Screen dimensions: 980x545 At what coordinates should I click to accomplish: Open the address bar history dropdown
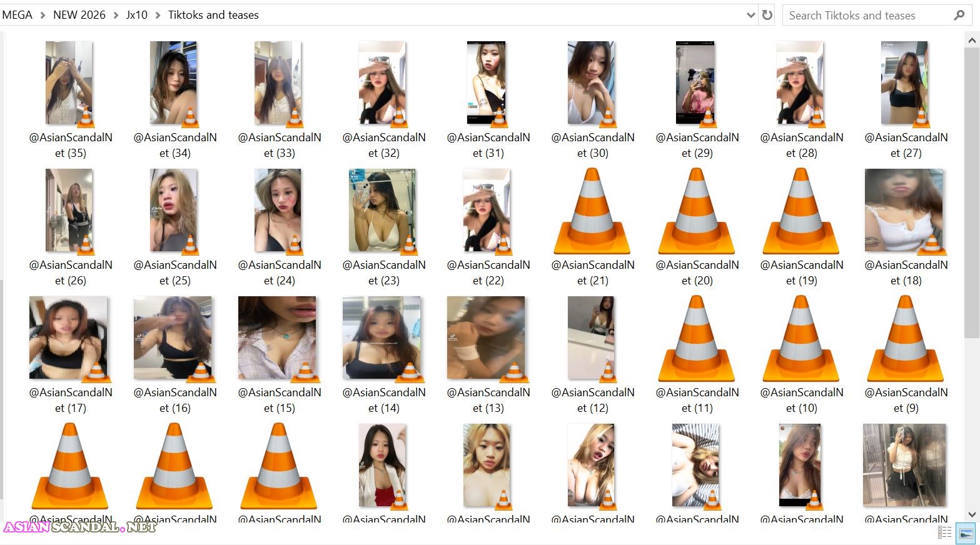[x=751, y=15]
